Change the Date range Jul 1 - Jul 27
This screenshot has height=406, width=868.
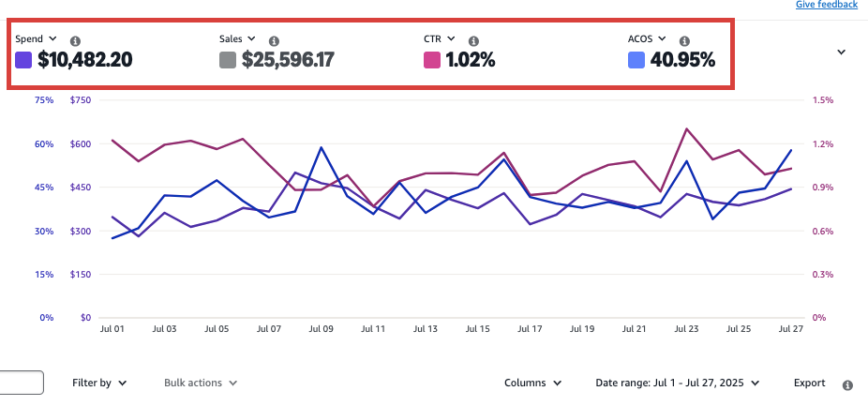(x=677, y=383)
